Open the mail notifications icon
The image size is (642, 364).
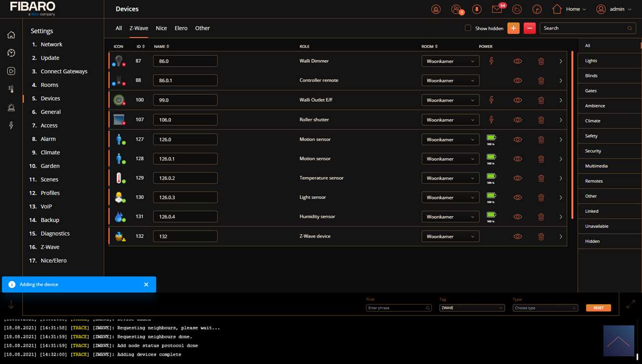tap(497, 9)
